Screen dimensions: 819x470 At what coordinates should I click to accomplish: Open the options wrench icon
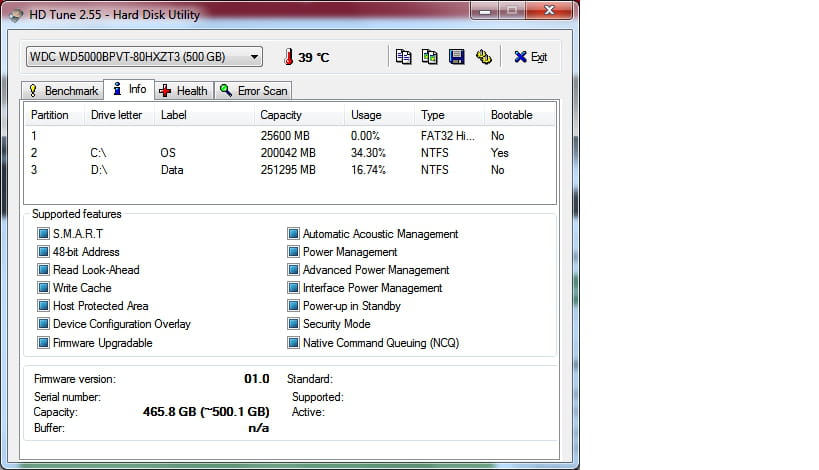pos(484,56)
